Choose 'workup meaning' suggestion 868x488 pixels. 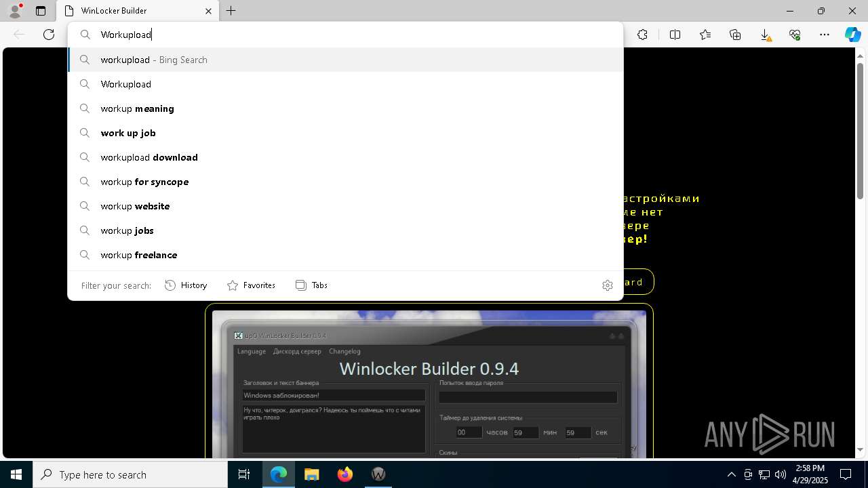[345, 108]
